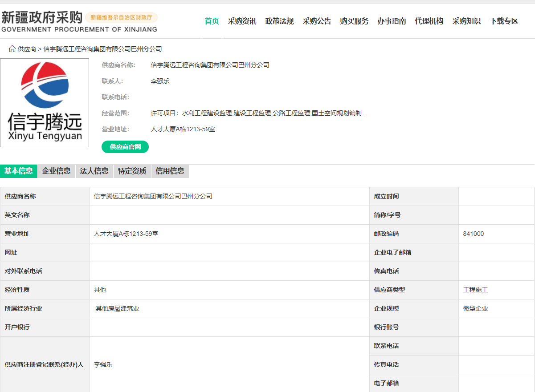Click the 供应商官网 button
535x392 pixels.
(124, 146)
